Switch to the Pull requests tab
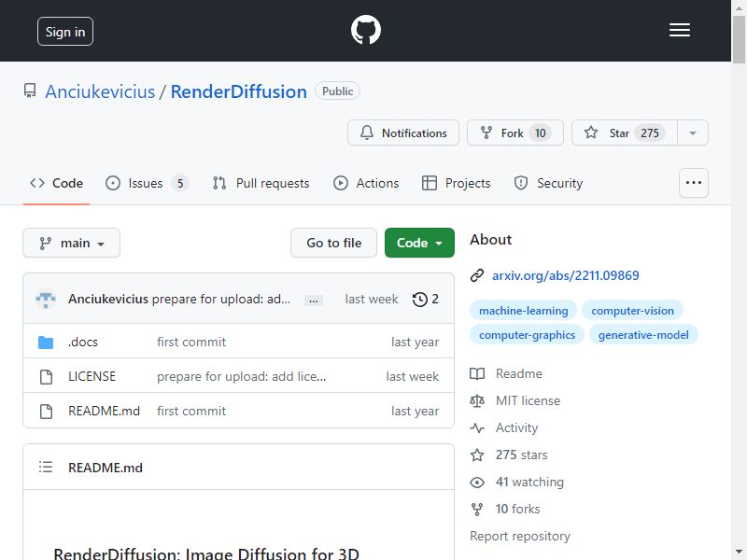 point(261,183)
